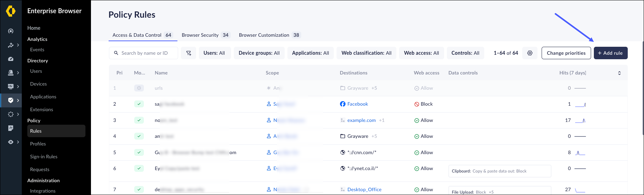Click the shield icon in left rail
644x195 pixels.
click(11, 100)
